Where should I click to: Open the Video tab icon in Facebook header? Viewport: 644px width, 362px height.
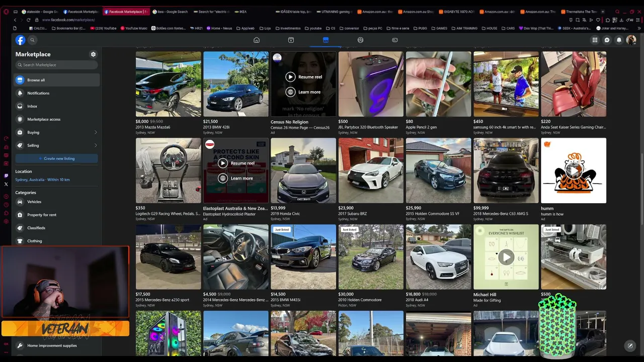tap(291, 40)
